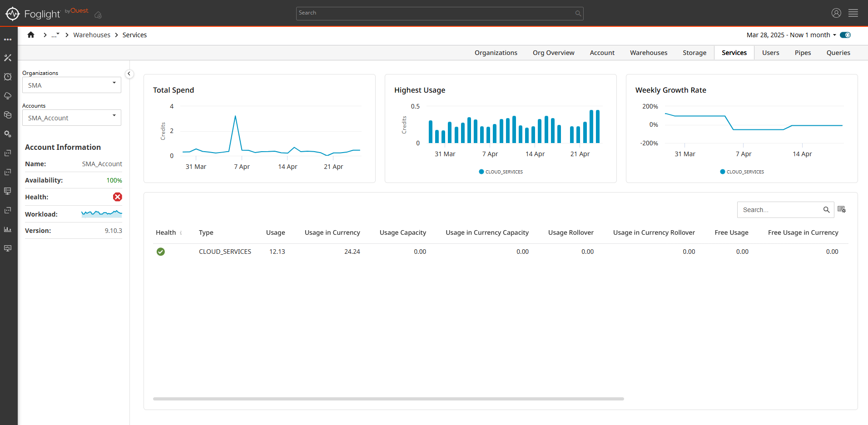868x425 pixels.
Task: Click the 100% availability value
Action: click(114, 180)
